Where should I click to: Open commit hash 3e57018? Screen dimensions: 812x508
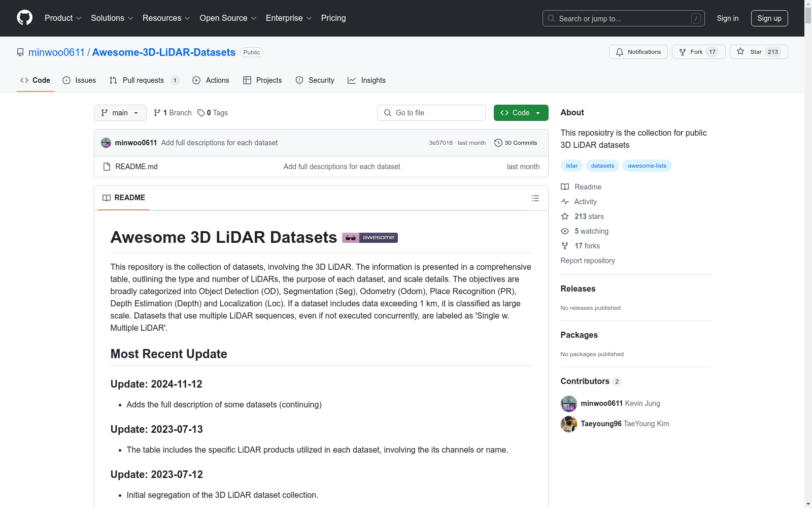click(x=441, y=143)
